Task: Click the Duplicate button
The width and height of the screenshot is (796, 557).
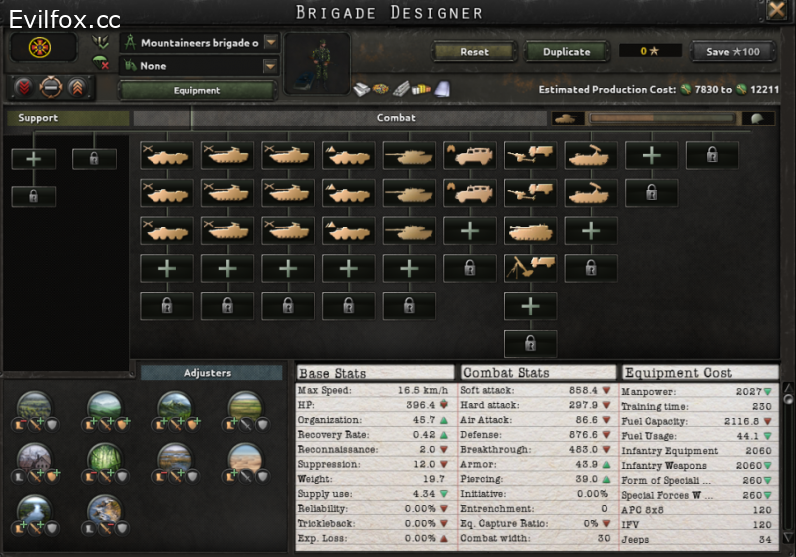Action: coord(566,51)
